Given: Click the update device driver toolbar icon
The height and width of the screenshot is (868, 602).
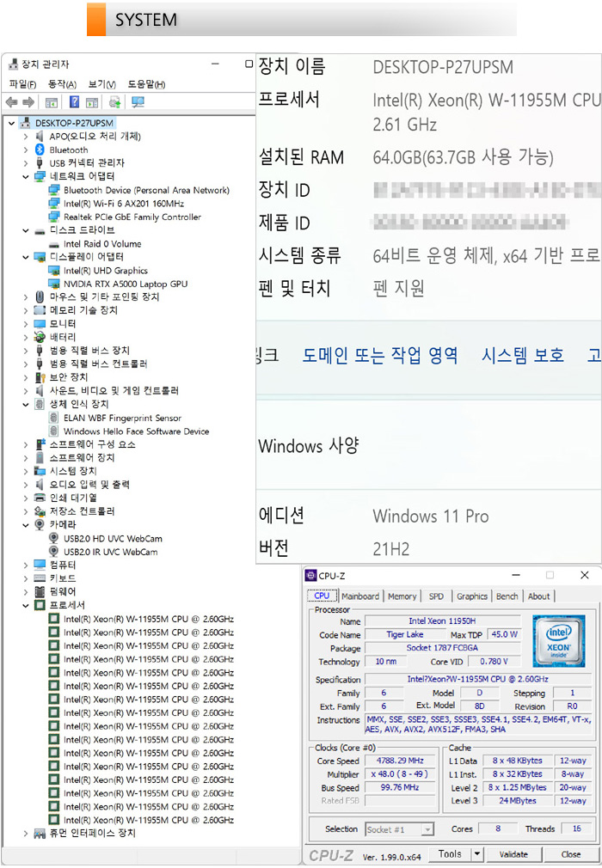Looking at the screenshot, I should coord(114,102).
